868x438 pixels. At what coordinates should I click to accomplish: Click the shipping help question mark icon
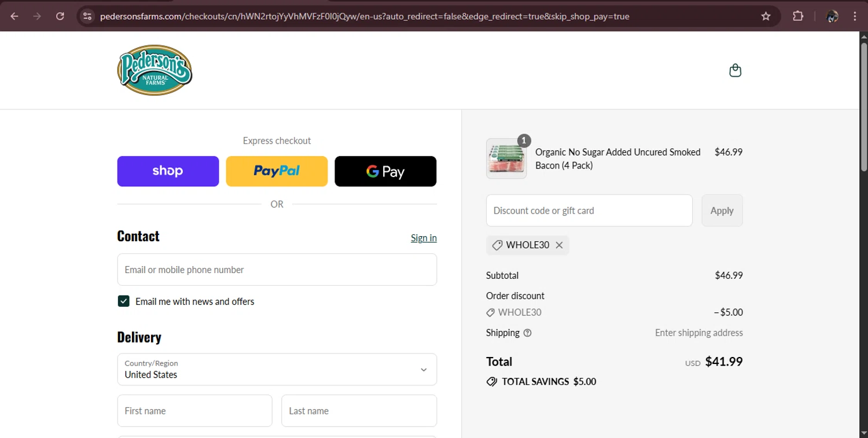click(x=527, y=333)
